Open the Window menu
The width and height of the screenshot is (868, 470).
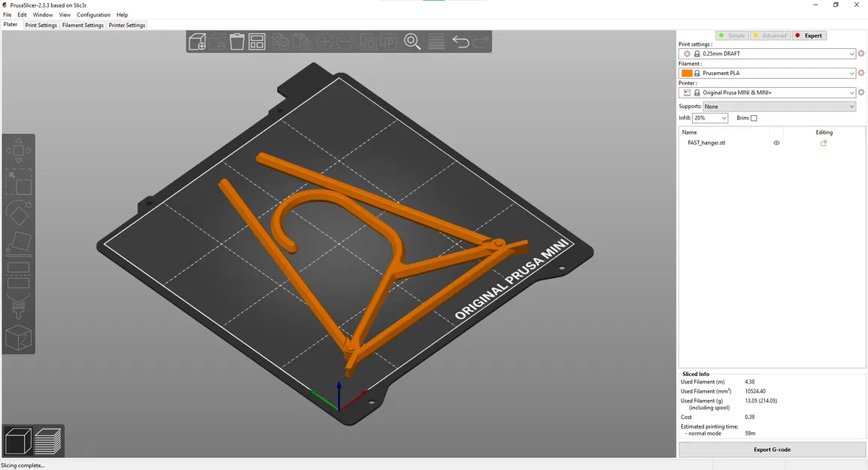pyautogui.click(x=43, y=15)
